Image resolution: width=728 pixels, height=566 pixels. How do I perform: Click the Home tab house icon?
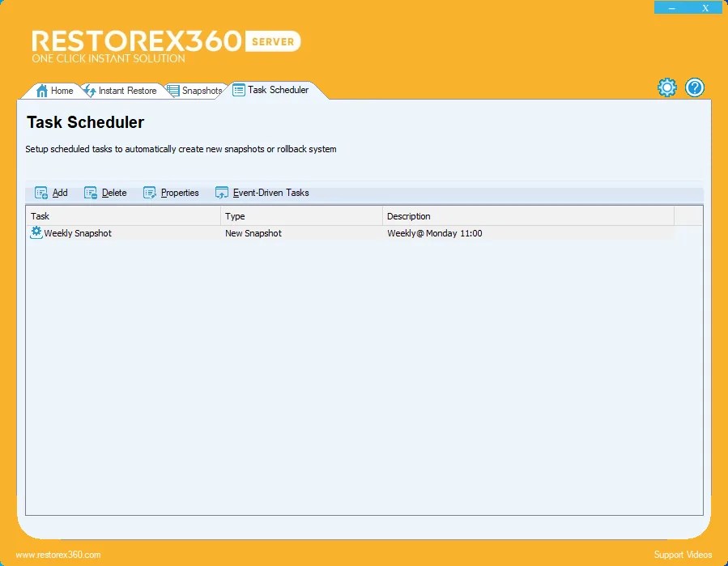42,91
